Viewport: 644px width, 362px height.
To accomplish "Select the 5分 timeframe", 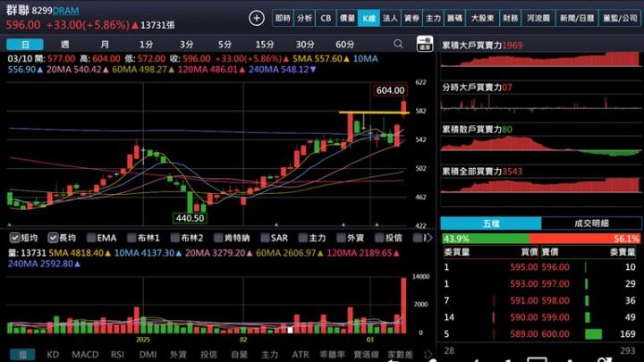I will click(x=225, y=45).
